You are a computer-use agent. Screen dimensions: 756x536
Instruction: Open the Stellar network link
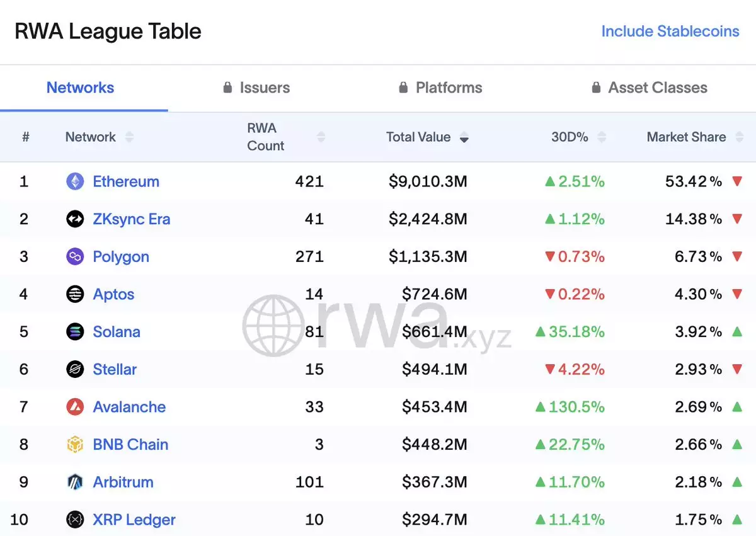115,369
